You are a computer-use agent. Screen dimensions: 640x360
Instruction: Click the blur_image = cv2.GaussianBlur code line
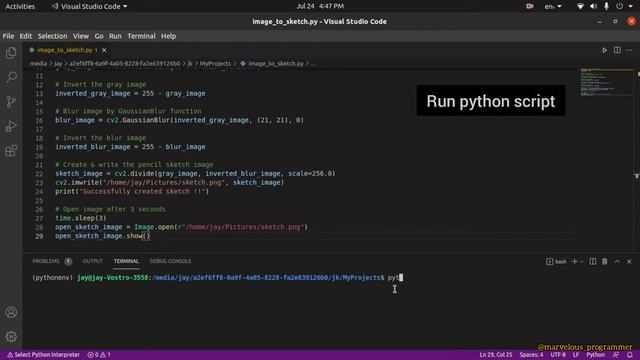click(179, 120)
